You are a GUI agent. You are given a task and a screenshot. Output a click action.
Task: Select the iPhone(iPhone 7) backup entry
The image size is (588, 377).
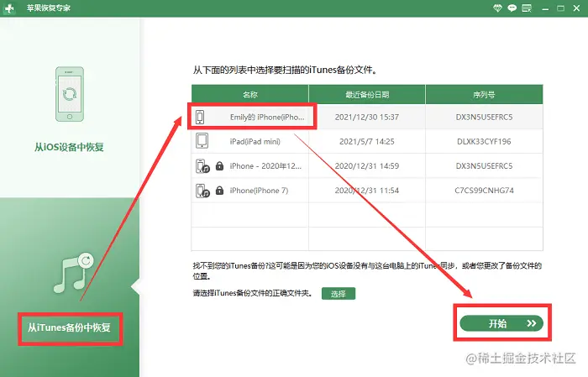point(367,191)
